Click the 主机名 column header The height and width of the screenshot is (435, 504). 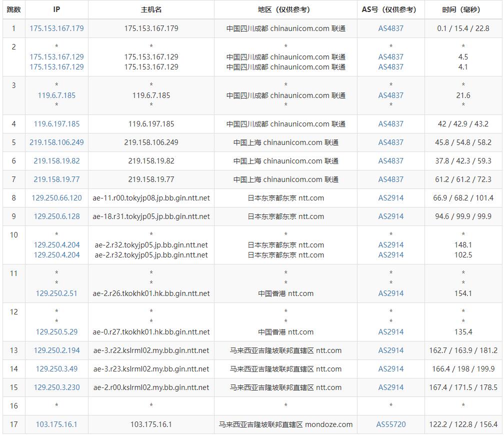click(151, 9)
